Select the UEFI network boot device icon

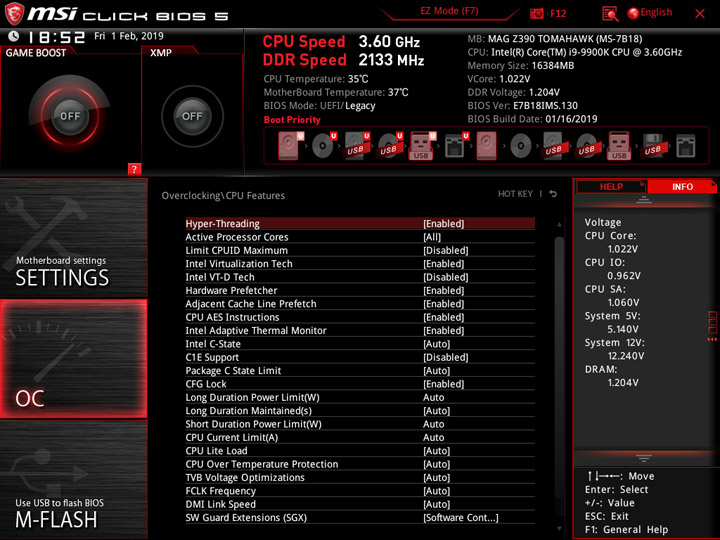coord(456,146)
